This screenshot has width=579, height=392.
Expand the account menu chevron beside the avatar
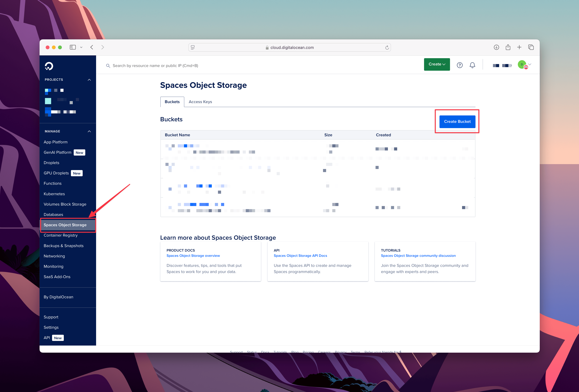530,65
